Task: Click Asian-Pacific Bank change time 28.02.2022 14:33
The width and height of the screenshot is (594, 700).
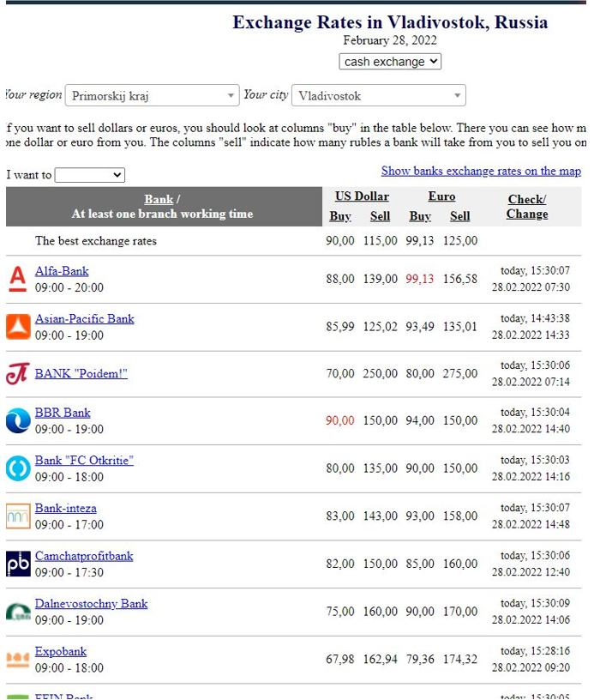Action: 531,335
